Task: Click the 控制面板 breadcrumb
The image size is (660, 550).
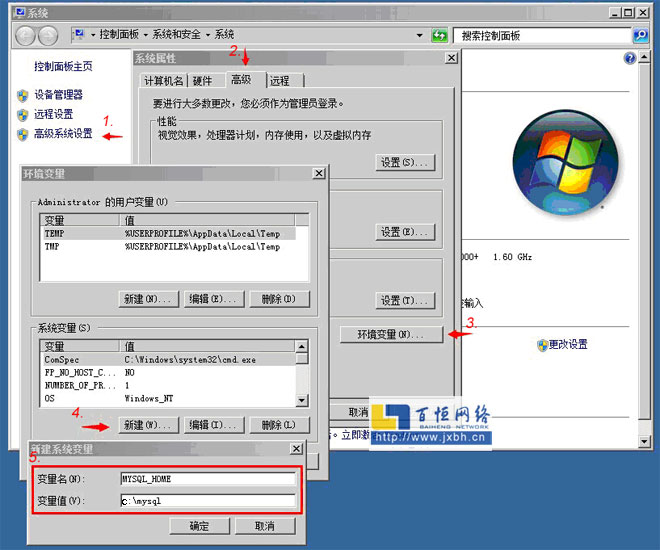Action: (119, 35)
